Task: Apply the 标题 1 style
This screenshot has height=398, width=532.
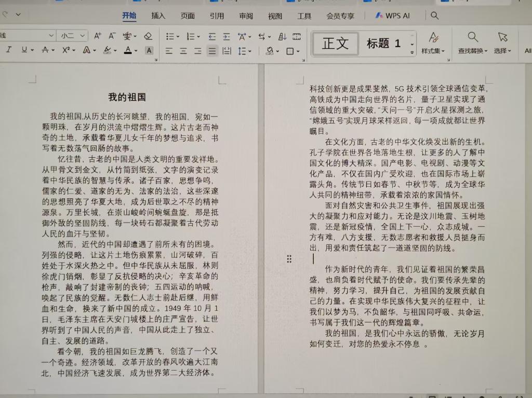Action: click(383, 44)
